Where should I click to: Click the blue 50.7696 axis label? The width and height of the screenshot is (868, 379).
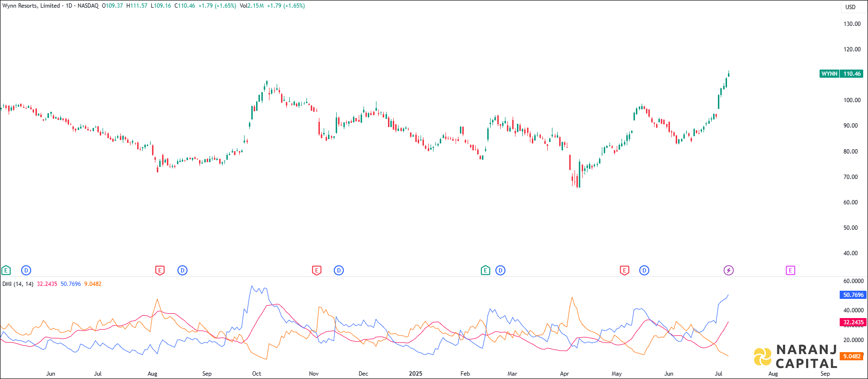(x=853, y=295)
